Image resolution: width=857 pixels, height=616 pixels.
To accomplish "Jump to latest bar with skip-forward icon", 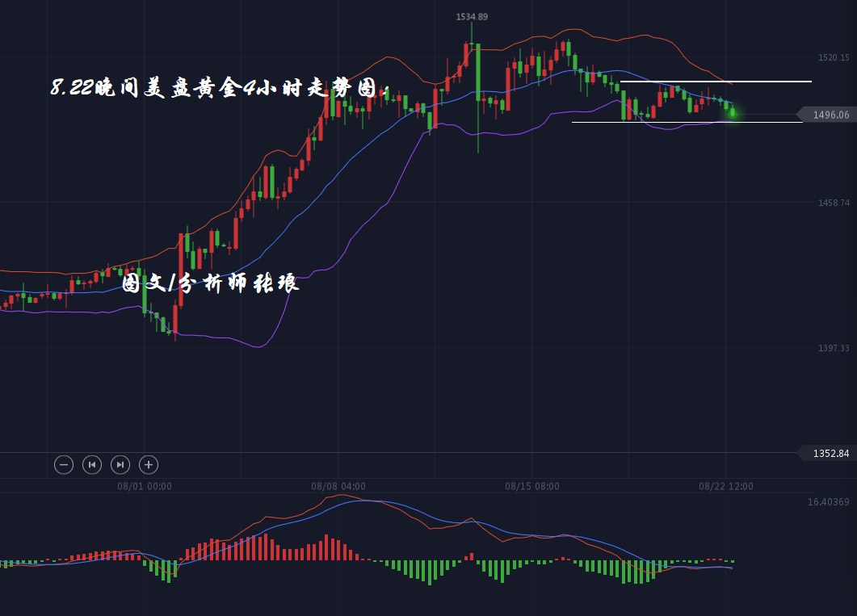I will point(120,464).
